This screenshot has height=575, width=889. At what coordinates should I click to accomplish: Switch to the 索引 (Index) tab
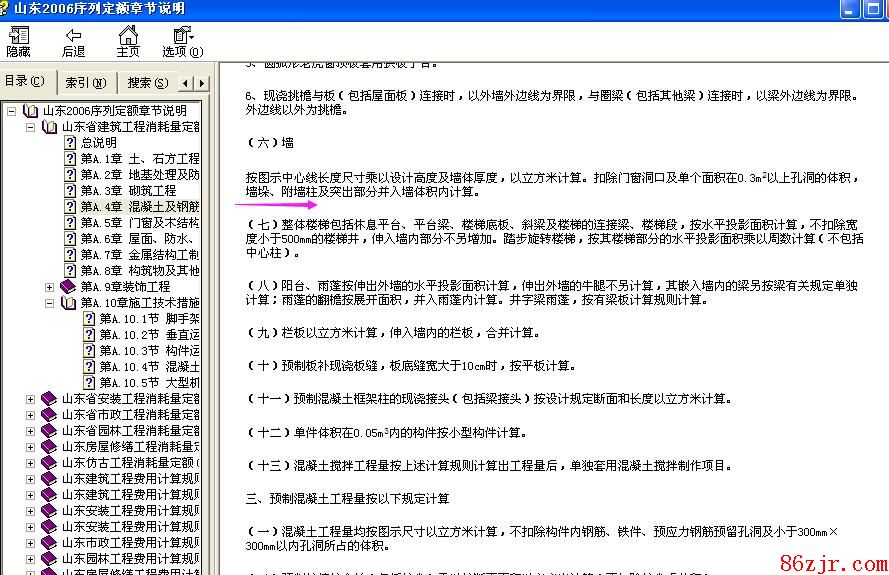85,82
